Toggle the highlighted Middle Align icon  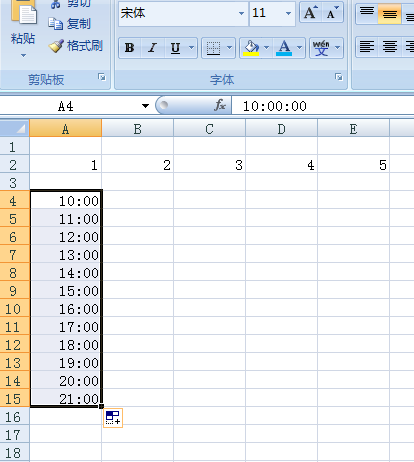[389, 13]
